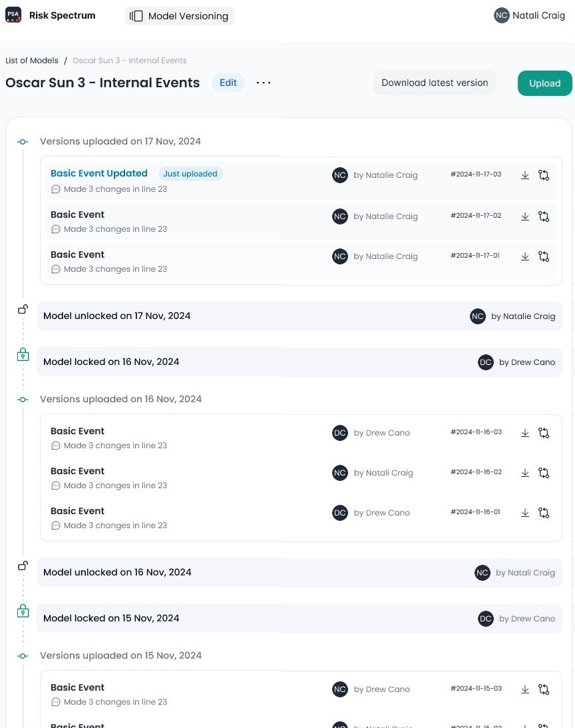
Task: Download version #2024-11-16-03
Action: tap(525, 433)
